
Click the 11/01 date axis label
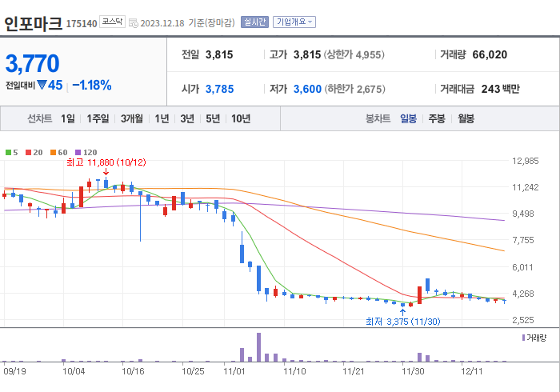[234, 371]
